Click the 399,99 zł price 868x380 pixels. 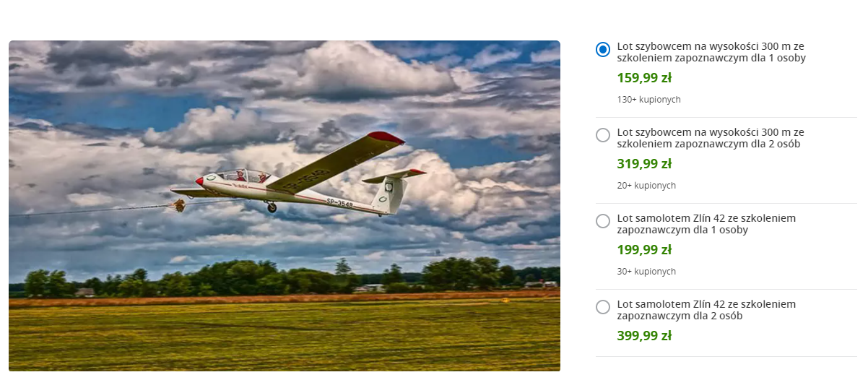[644, 336]
